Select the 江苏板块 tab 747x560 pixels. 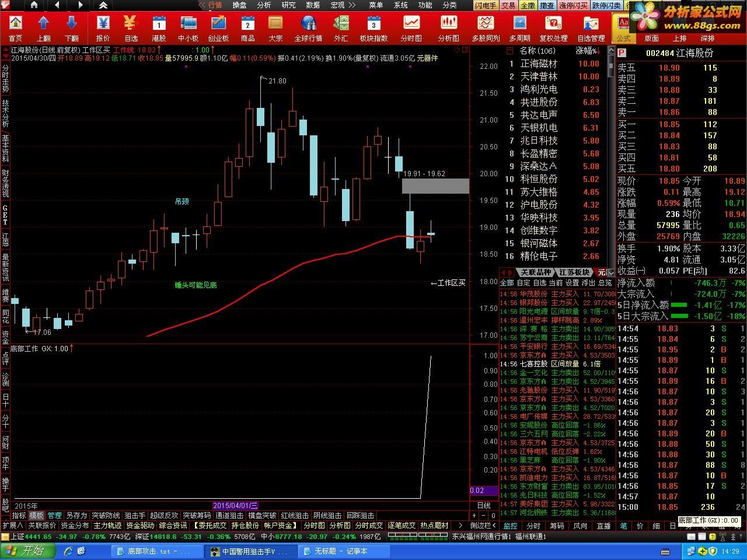[x=574, y=272]
